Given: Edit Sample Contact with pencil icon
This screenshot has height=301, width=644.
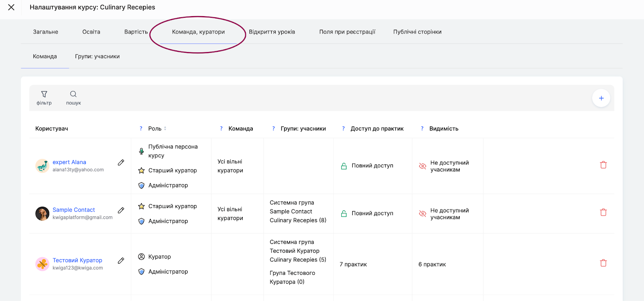Looking at the screenshot, I should click(x=121, y=210).
